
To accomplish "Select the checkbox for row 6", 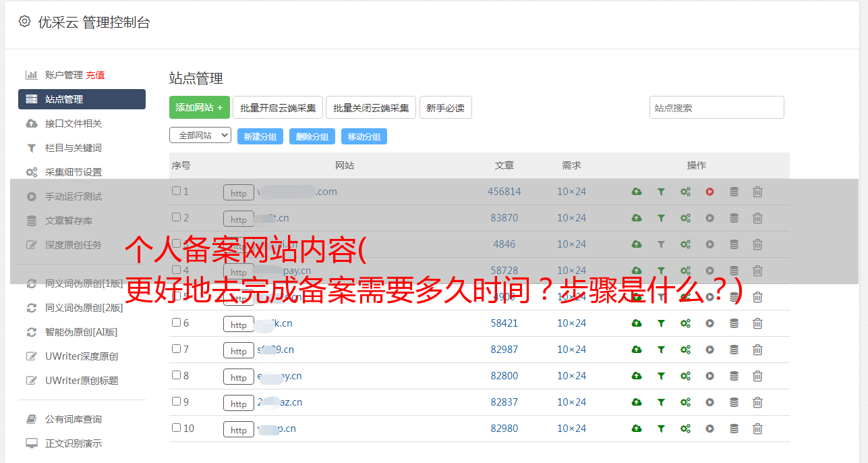I will pyautogui.click(x=176, y=323).
